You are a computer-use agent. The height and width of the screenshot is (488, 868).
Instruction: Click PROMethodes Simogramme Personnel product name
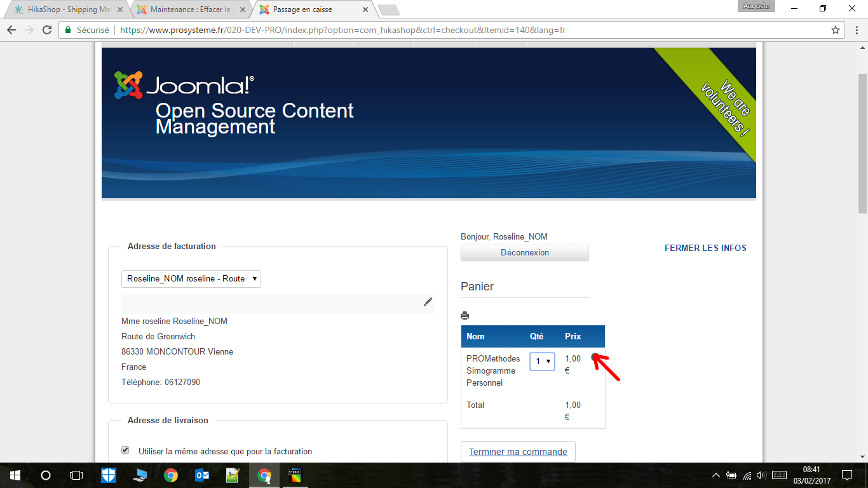493,370
